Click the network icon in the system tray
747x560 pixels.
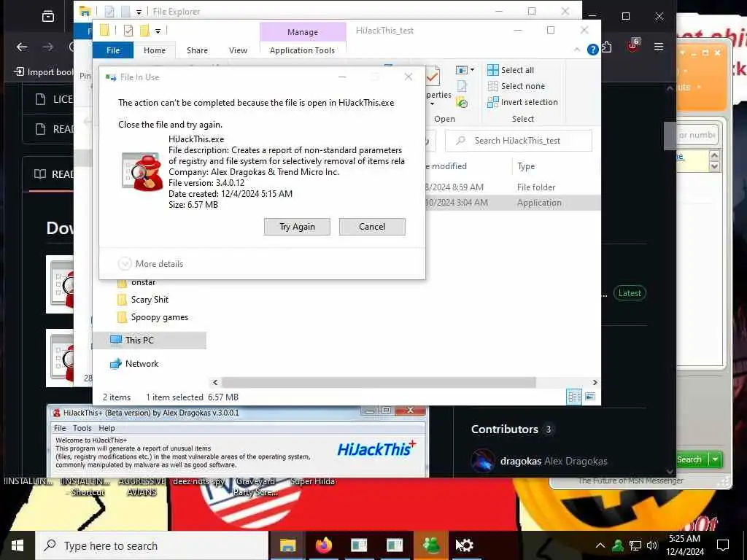pos(635,545)
